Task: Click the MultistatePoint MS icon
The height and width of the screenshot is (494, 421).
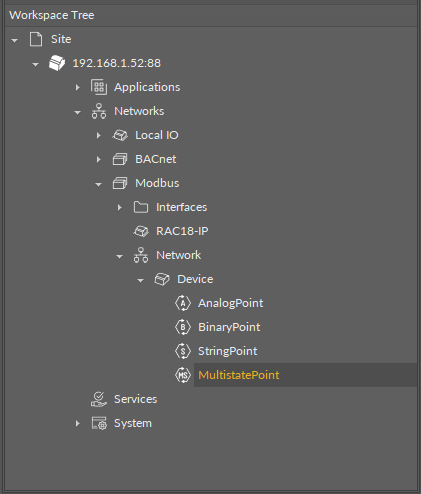Action: coord(183,375)
